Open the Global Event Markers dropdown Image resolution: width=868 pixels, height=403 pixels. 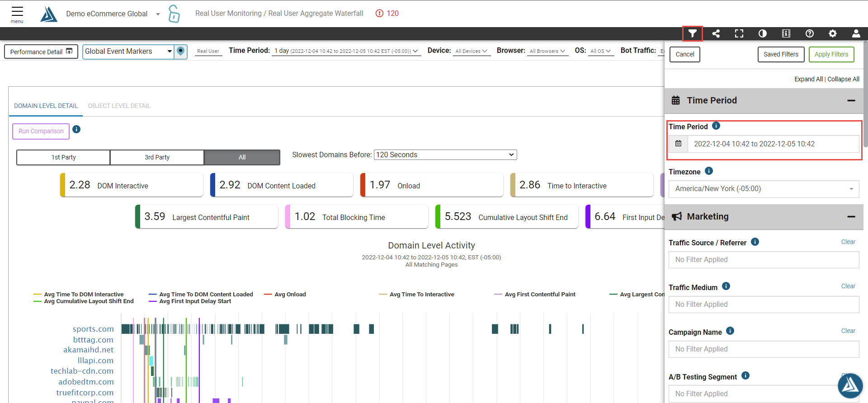129,52
